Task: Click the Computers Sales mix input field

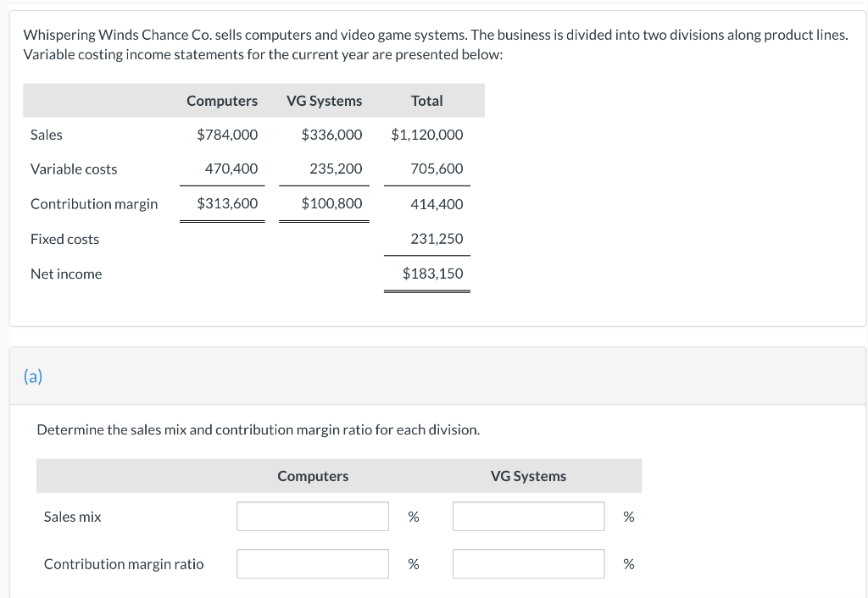Action: (x=313, y=516)
